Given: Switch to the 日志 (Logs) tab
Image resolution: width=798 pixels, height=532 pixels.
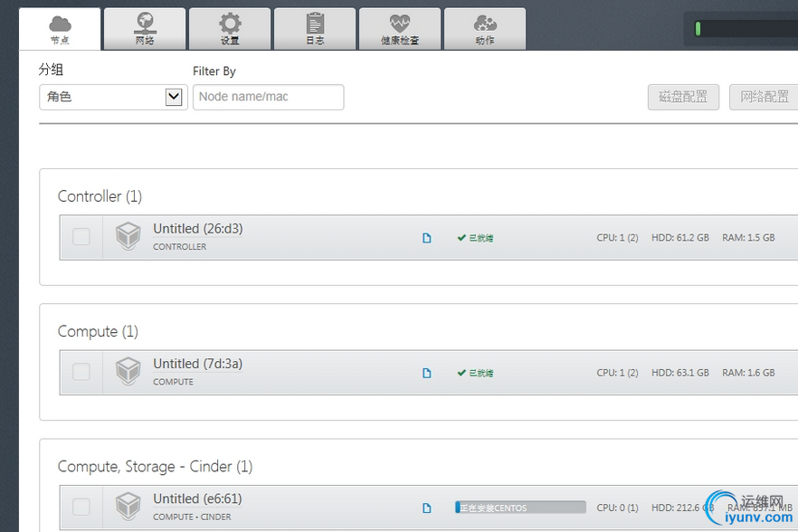Looking at the screenshot, I should (315, 30).
